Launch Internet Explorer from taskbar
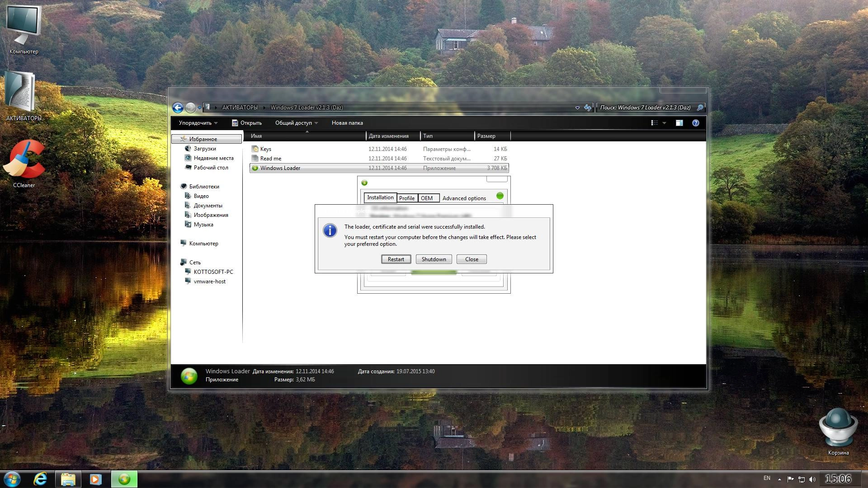 tap(40, 479)
